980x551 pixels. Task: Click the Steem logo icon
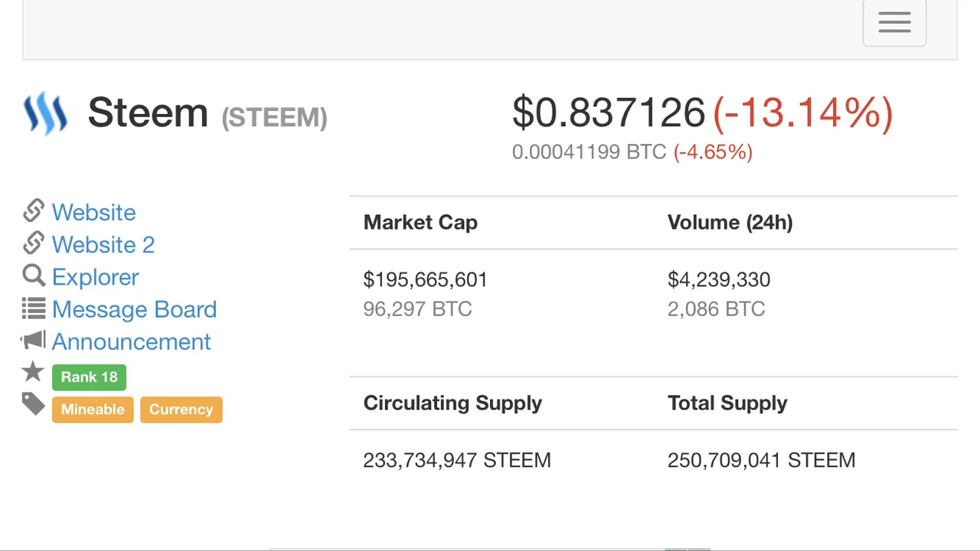pos(45,113)
